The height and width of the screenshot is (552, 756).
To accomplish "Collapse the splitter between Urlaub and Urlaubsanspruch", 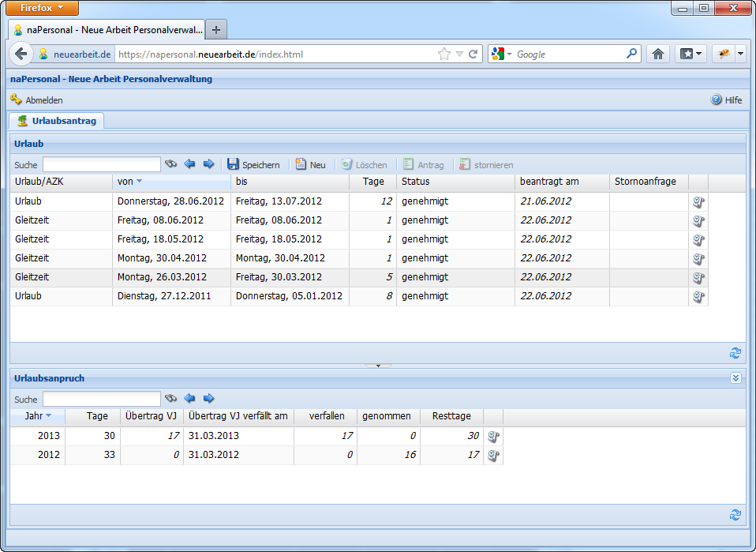I will point(378,366).
